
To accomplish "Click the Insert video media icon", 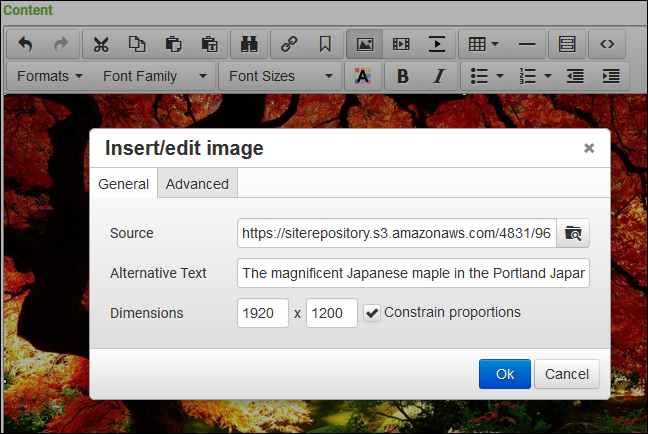I will (x=401, y=44).
